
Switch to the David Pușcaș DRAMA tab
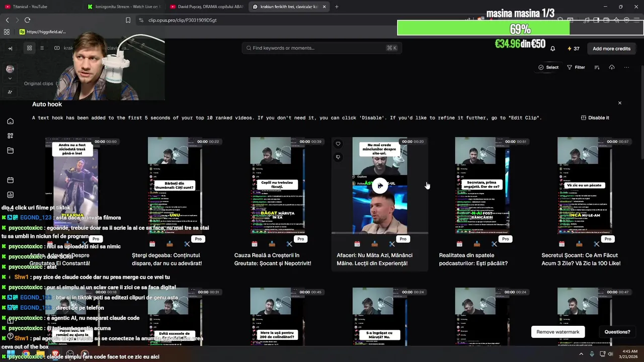(206, 7)
